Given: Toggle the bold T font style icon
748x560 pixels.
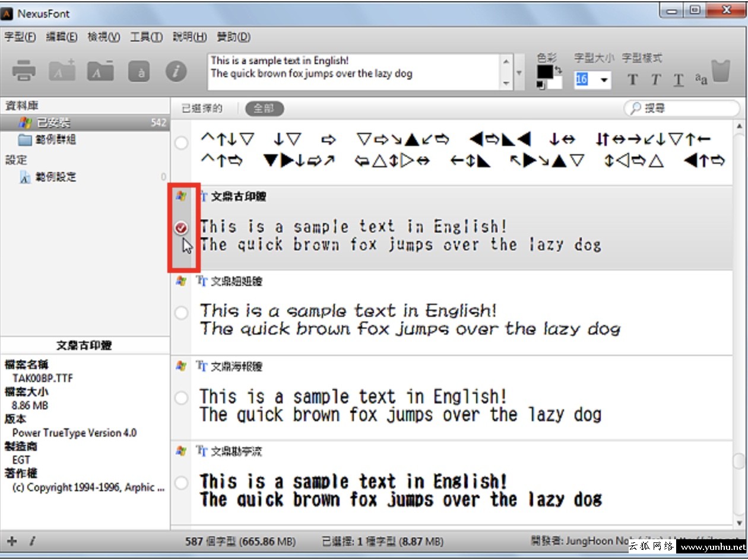Looking at the screenshot, I should click(633, 79).
